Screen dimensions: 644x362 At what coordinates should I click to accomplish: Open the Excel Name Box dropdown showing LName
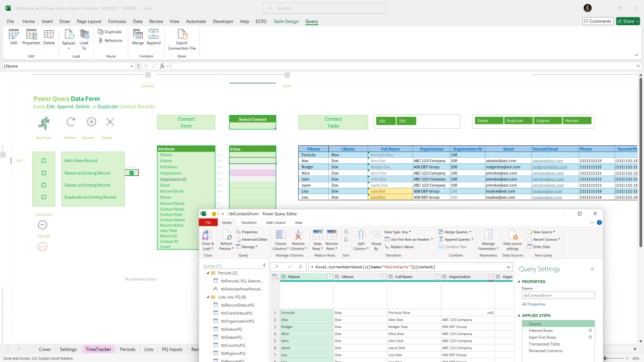point(131,66)
